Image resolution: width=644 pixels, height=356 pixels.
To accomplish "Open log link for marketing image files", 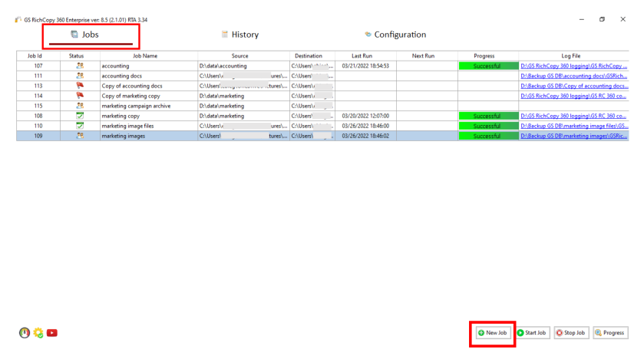I will 574,126.
